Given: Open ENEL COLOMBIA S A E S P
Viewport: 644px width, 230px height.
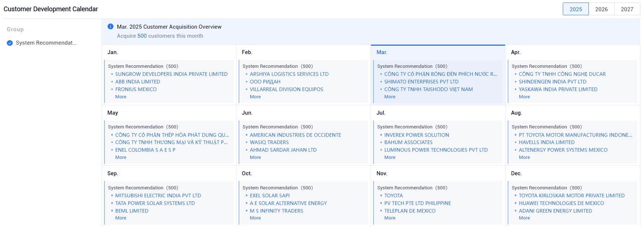Looking at the screenshot, I should [x=145, y=150].
